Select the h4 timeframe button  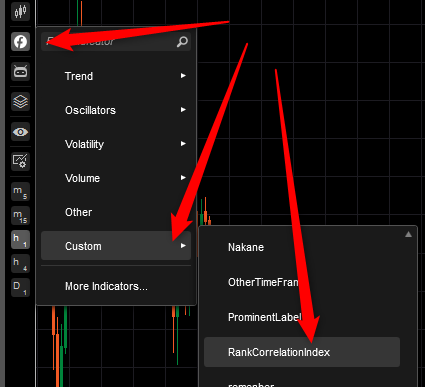click(x=20, y=264)
